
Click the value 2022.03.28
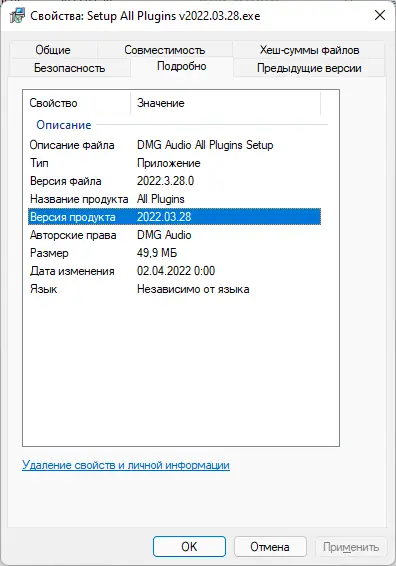164,217
